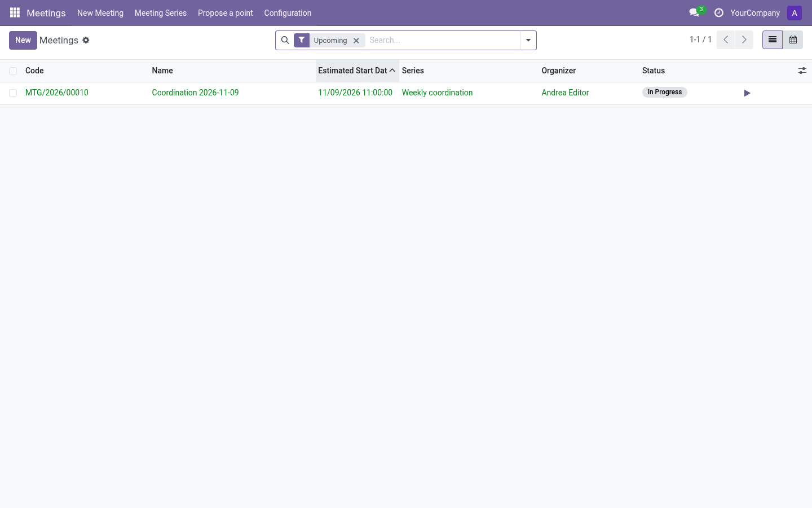Open New Meeting menu

[100, 13]
